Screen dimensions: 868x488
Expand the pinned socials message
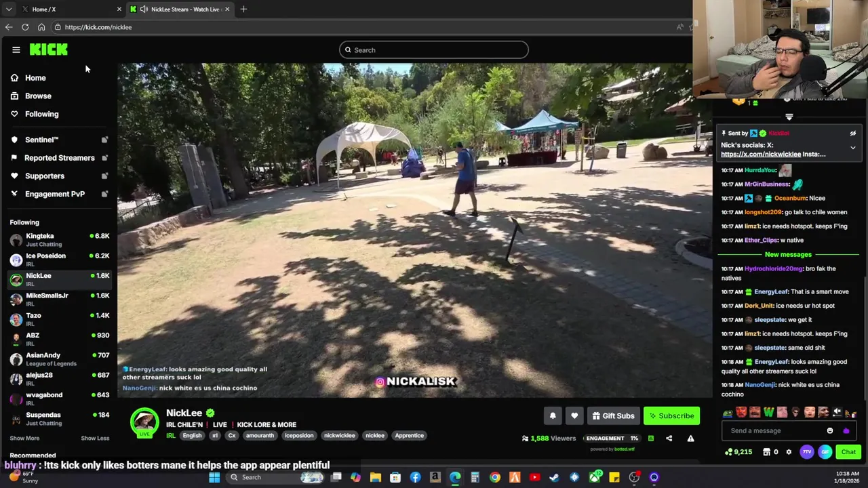click(853, 148)
